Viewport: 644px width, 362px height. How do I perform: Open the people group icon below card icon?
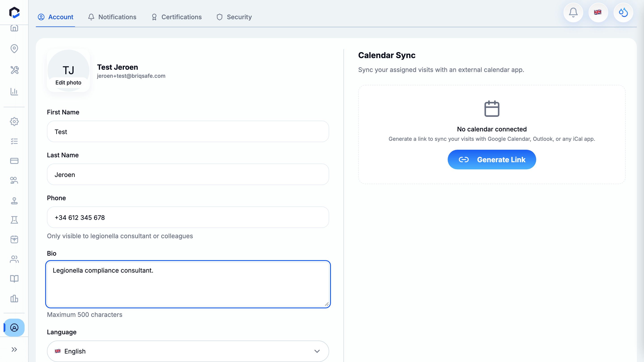tap(14, 180)
